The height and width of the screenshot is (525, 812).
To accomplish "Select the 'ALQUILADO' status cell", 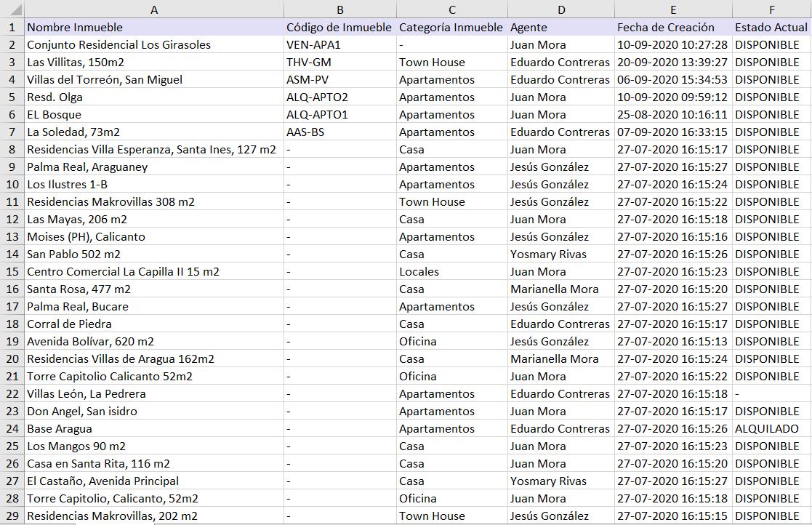I will coord(771,428).
